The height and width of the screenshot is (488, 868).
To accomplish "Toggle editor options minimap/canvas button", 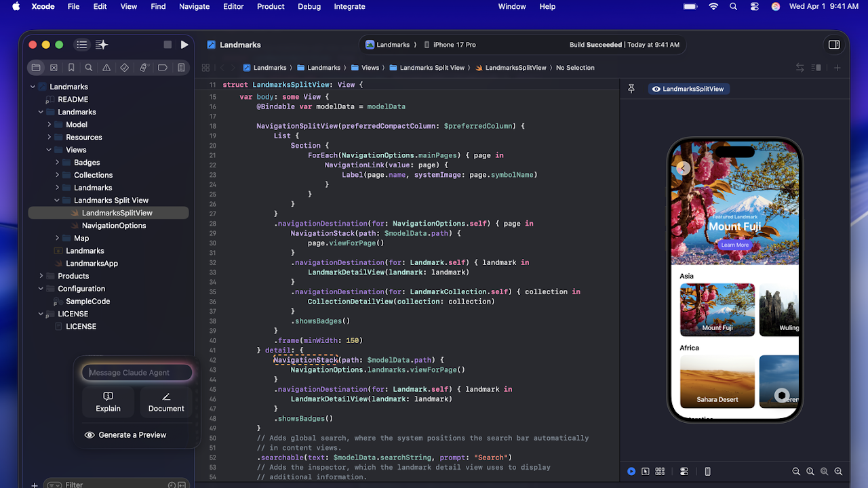I will (x=816, y=68).
